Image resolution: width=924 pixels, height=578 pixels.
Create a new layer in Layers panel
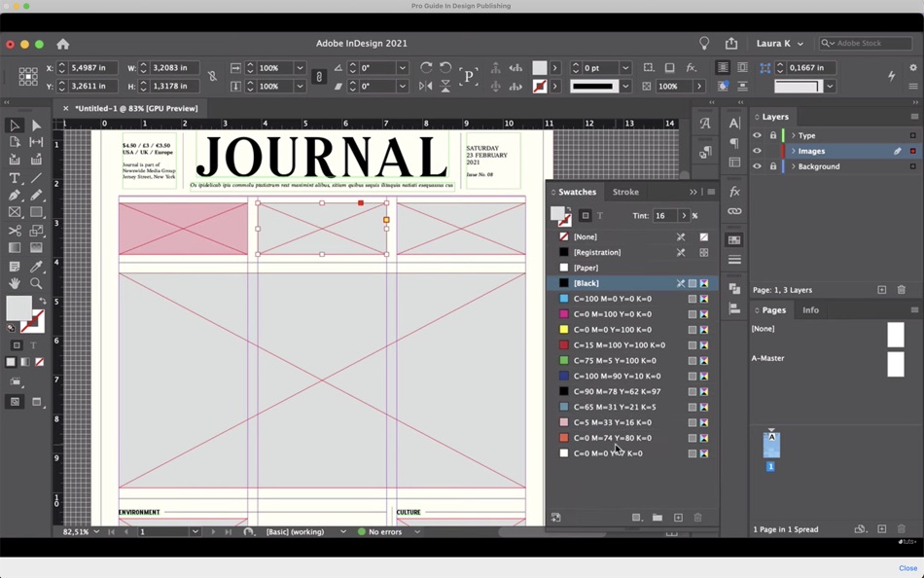tap(881, 289)
